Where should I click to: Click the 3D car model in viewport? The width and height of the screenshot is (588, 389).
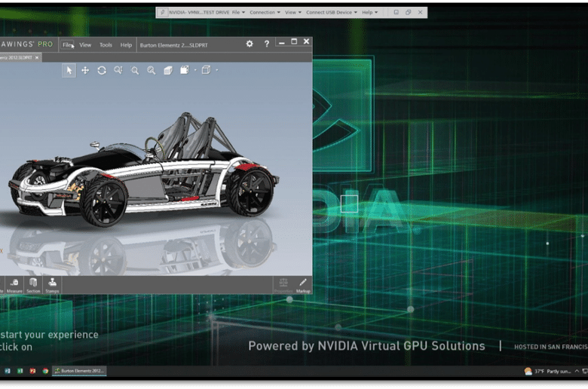pos(145,170)
